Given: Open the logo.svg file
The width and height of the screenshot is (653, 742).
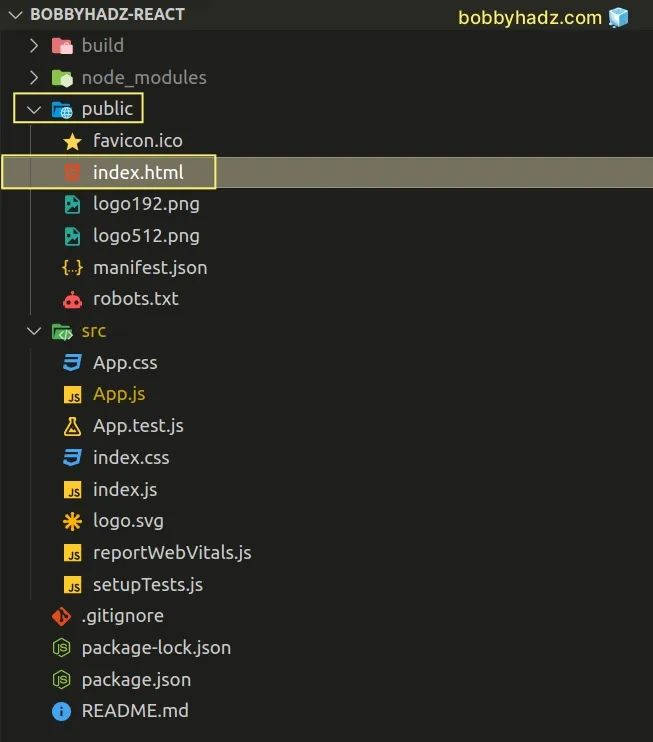Looking at the screenshot, I should (128, 521).
